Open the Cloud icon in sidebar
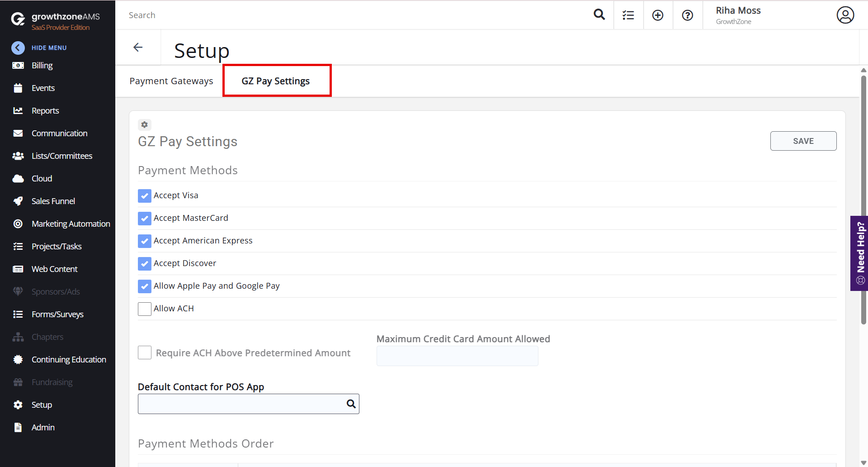The width and height of the screenshot is (868, 467). tap(18, 179)
